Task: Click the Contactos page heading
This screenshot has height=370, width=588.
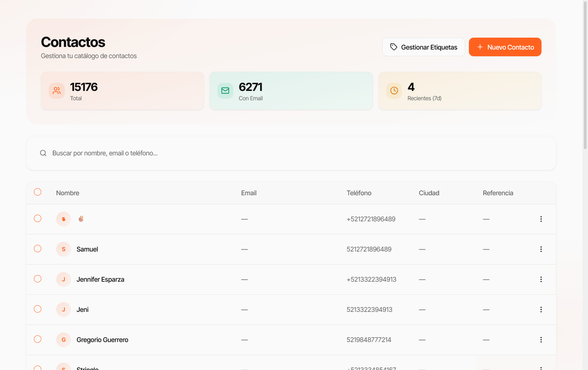Action: pyautogui.click(x=73, y=42)
